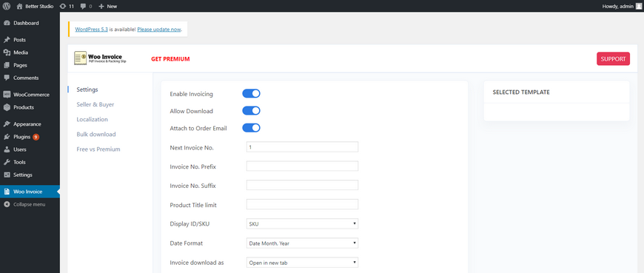The image size is (644, 273).
Task: Click the Collapse menu arrow icon
Action: 7,204
